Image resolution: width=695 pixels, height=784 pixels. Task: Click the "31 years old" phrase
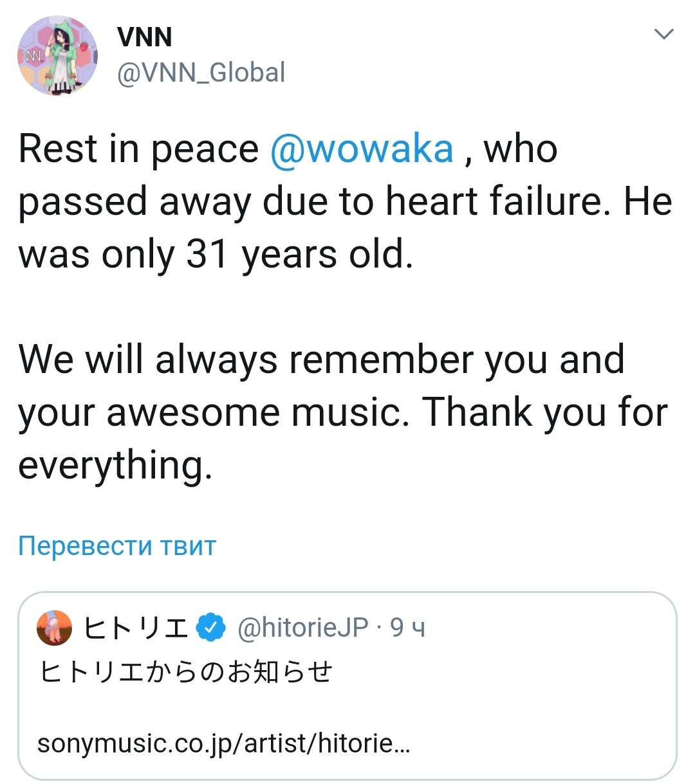tap(299, 255)
